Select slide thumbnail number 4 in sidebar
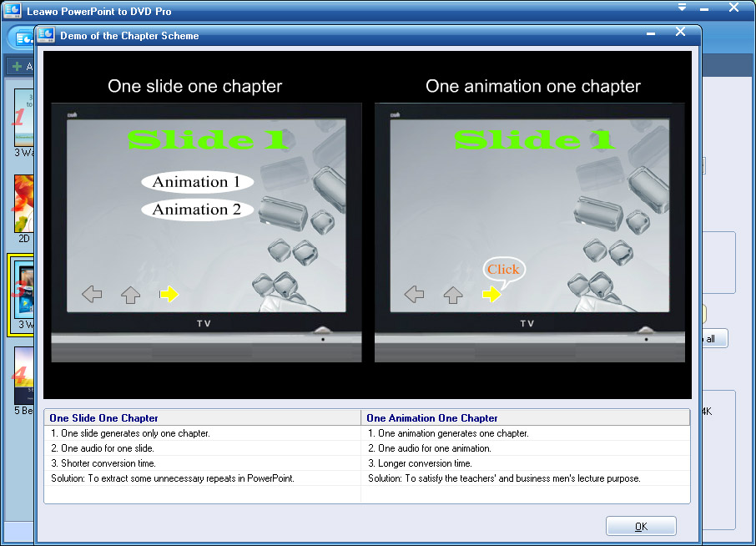The width and height of the screenshot is (756, 546). pos(23,376)
